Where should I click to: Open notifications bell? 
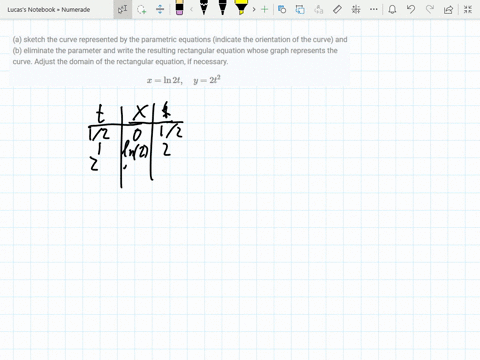(392, 9)
